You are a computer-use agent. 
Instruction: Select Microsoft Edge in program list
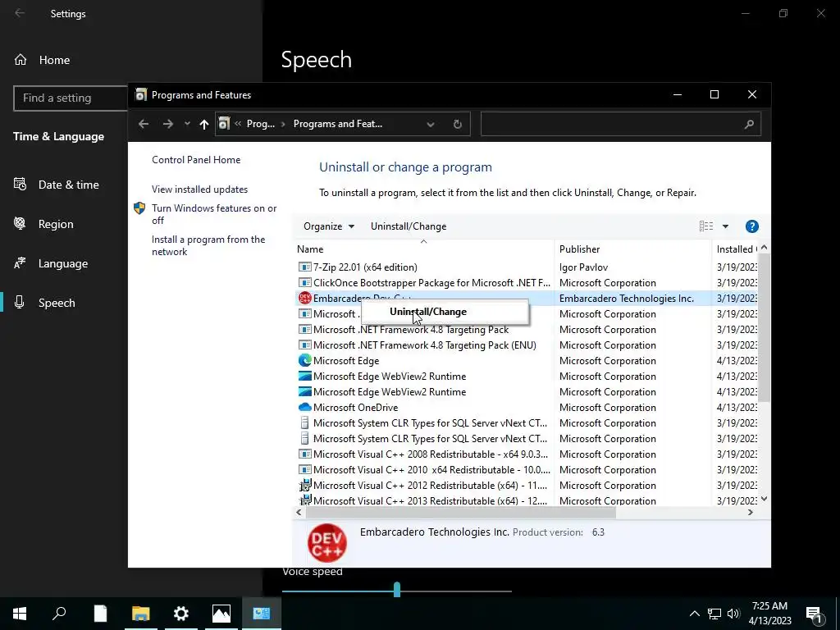coord(525,361)
